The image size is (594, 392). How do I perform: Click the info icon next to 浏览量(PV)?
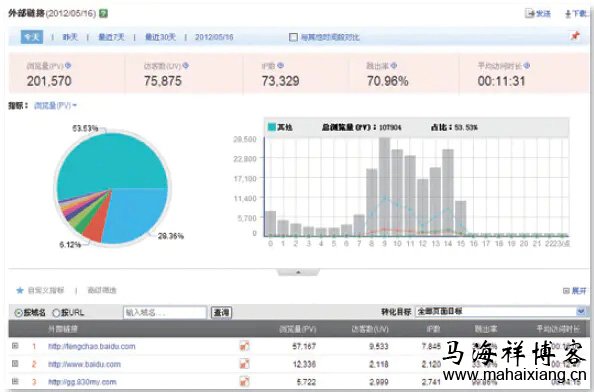(68, 66)
